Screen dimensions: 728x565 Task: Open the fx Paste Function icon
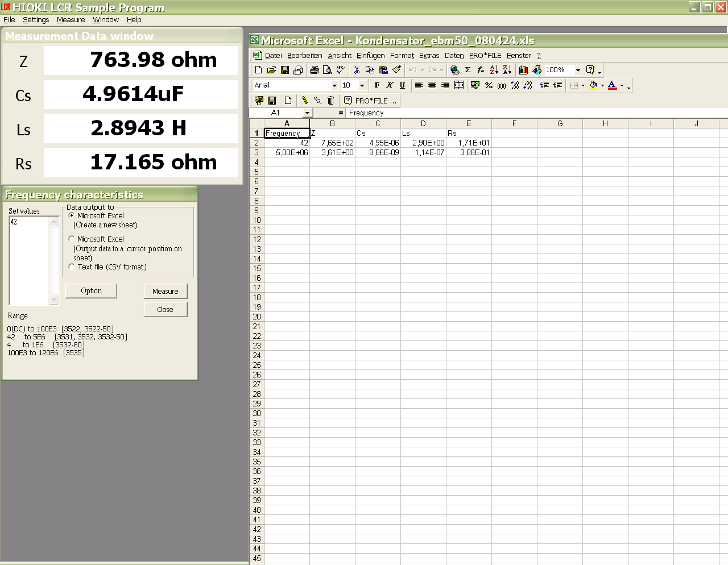point(481,70)
